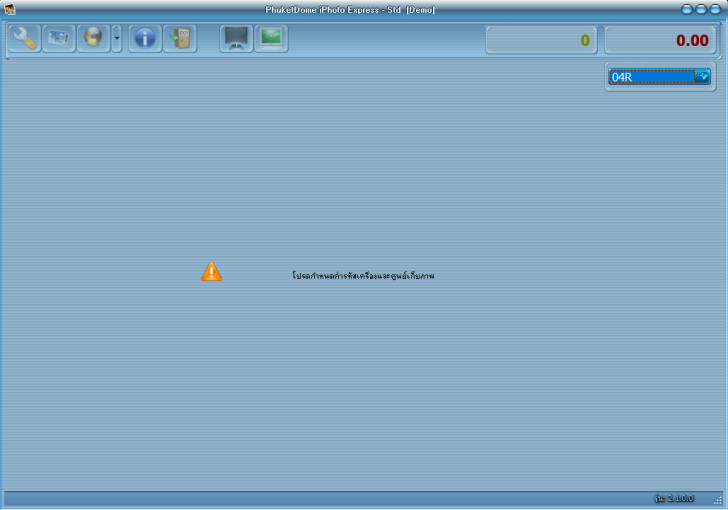Click the green screen monitor icon
Screen dimensions: 728x510
pyautogui.click(x=271, y=38)
